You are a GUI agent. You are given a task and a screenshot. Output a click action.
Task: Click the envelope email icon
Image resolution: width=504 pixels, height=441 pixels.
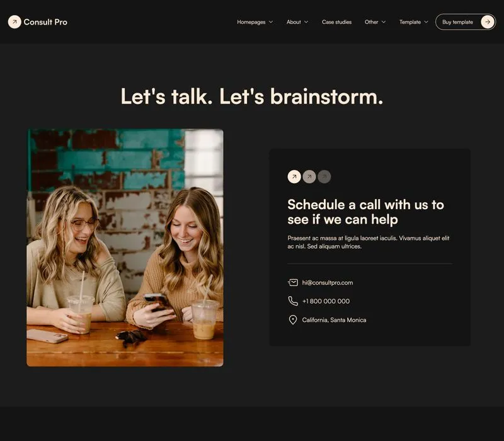tap(293, 282)
